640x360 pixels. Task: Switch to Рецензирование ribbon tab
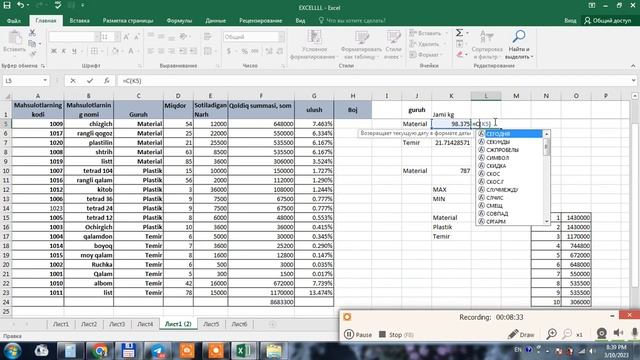pos(260,20)
